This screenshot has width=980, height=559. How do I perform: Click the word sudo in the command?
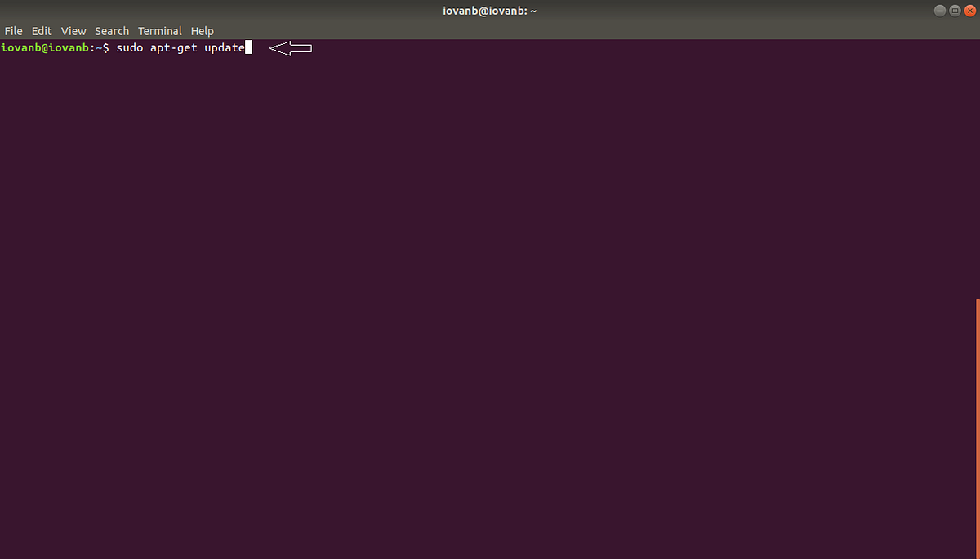pos(129,47)
